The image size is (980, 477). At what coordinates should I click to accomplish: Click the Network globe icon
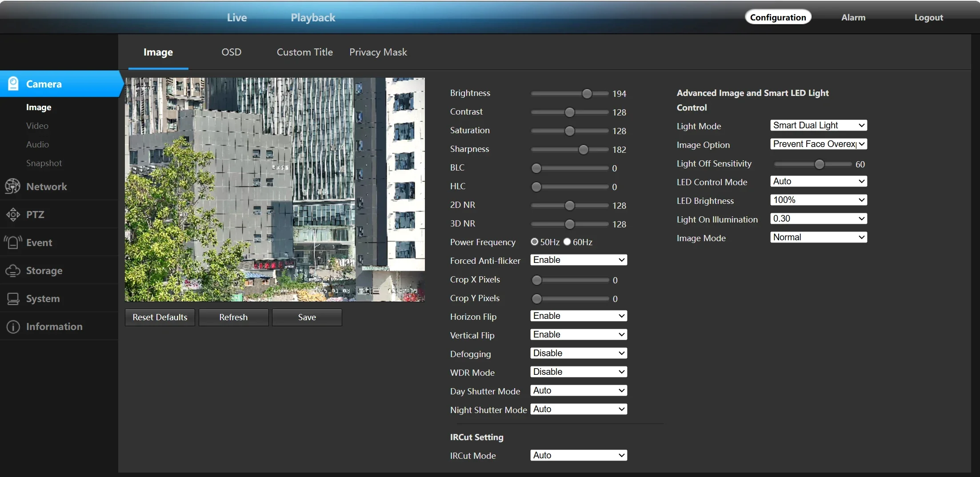[x=13, y=187]
